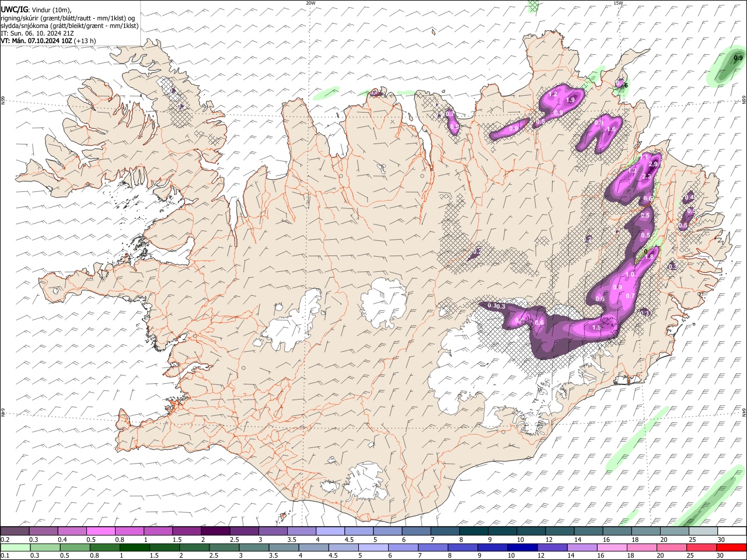Select the bright red swatch ending the legend
The image size is (747, 560).
click(x=732, y=547)
